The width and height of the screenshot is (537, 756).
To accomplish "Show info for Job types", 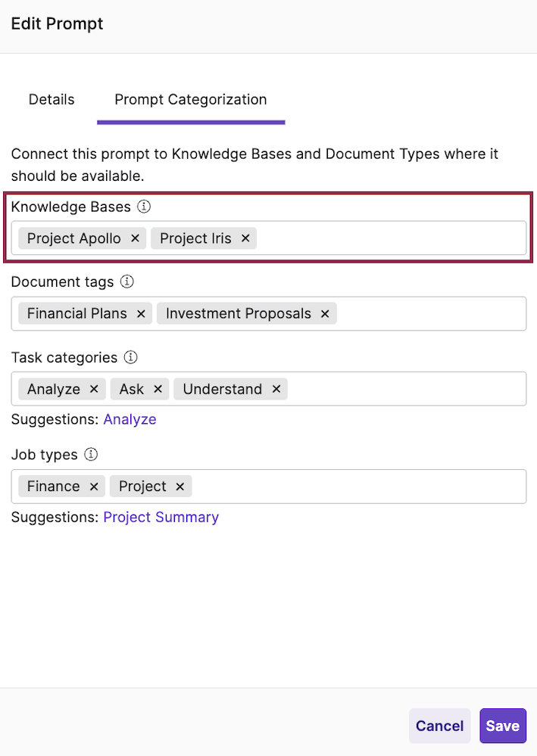I will pyautogui.click(x=91, y=455).
